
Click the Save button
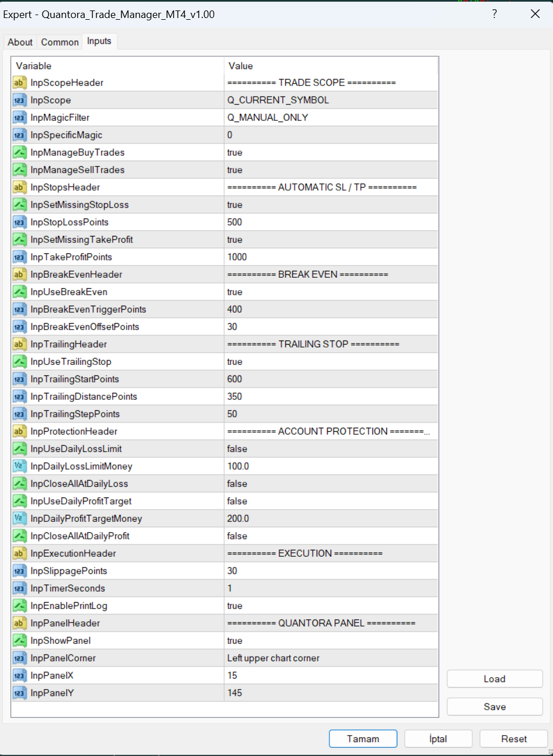point(495,707)
